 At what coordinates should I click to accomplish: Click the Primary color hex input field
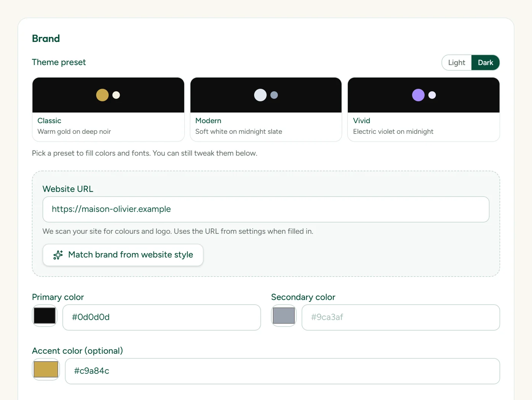click(161, 317)
